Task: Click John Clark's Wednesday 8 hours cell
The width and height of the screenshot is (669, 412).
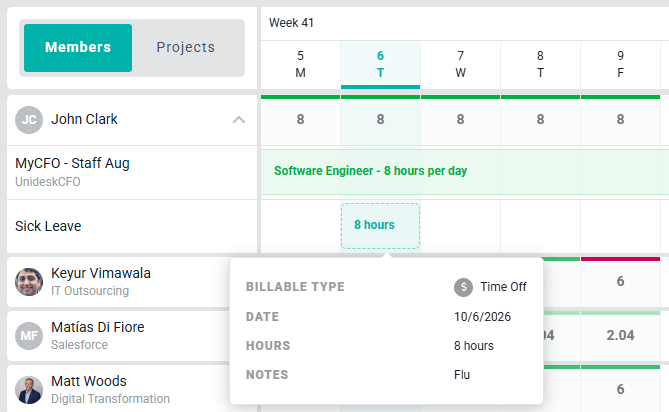Action: pyautogui.click(x=460, y=120)
